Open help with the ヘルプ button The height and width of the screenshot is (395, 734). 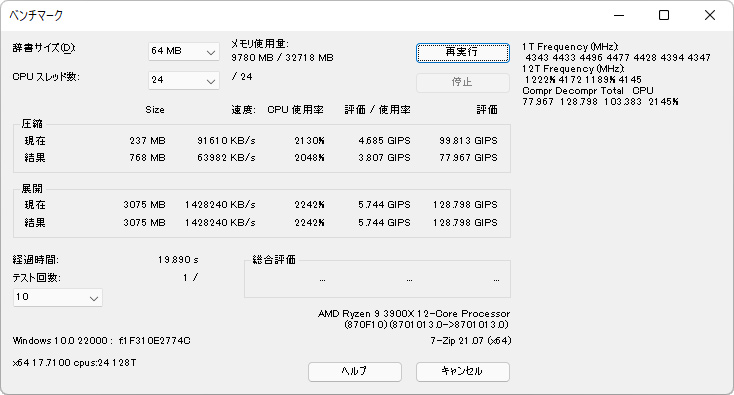(354, 372)
